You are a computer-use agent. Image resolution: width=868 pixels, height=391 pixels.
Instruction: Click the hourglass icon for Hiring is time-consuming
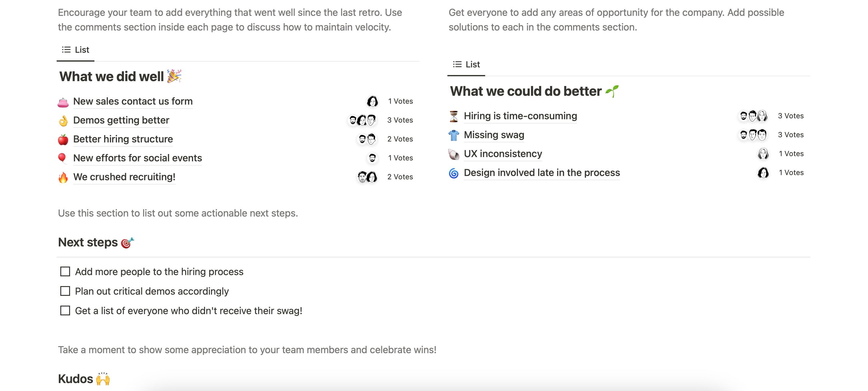click(453, 116)
